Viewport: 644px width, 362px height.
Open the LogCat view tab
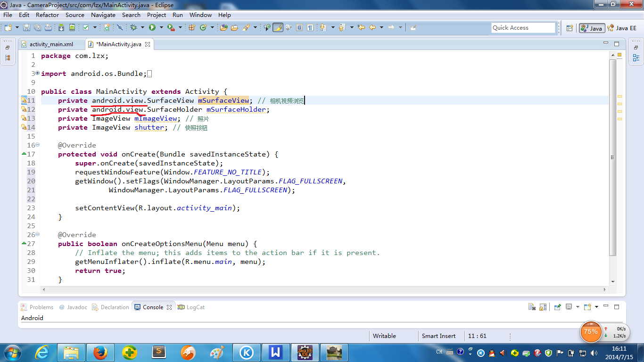click(195, 307)
